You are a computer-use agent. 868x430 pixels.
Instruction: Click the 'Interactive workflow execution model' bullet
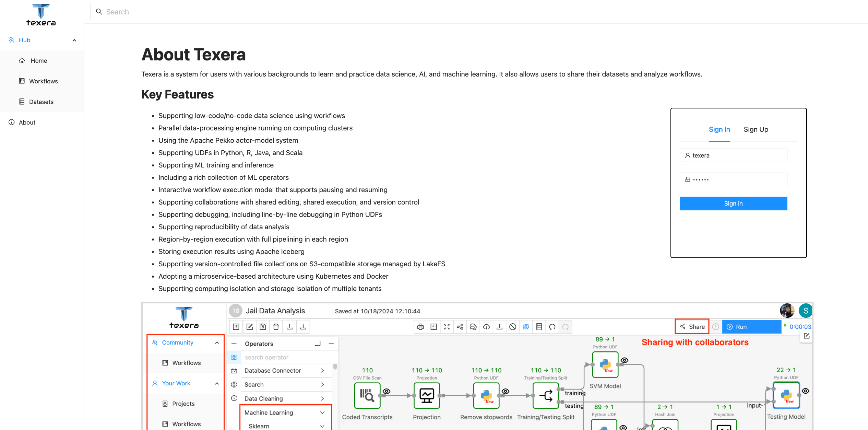(273, 190)
